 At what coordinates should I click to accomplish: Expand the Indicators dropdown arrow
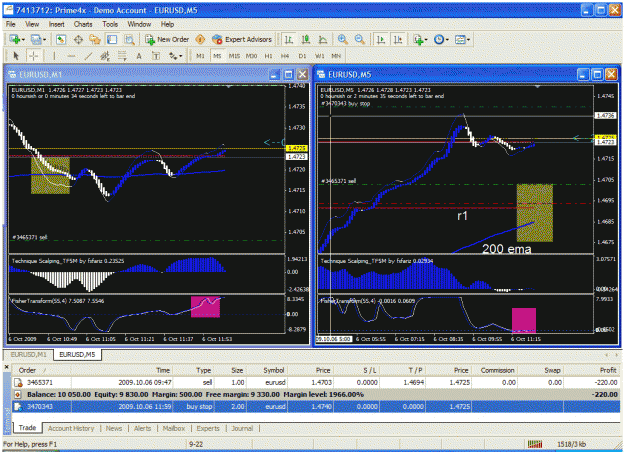pyautogui.click(x=426, y=40)
